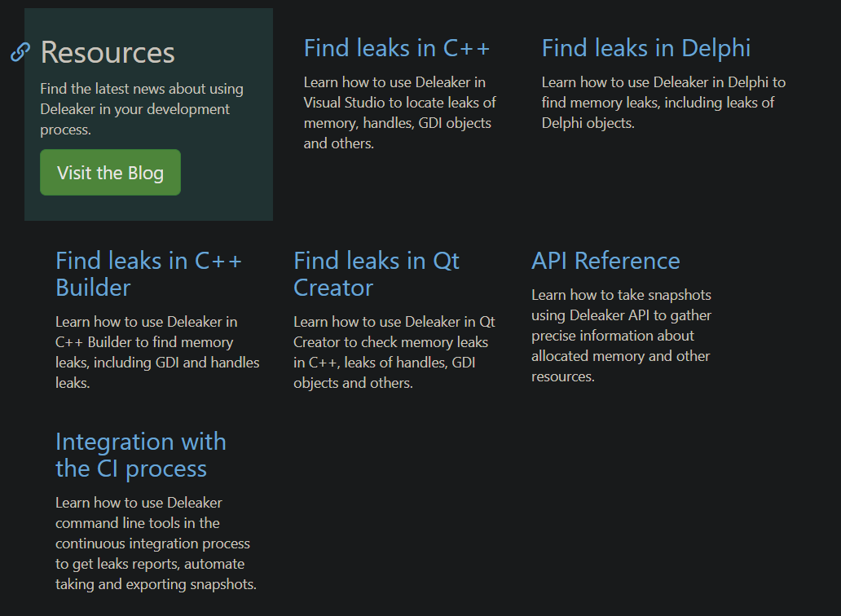Click the Resources section heading
The height and width of the screenshot is (616, 841).
[108, 53]
